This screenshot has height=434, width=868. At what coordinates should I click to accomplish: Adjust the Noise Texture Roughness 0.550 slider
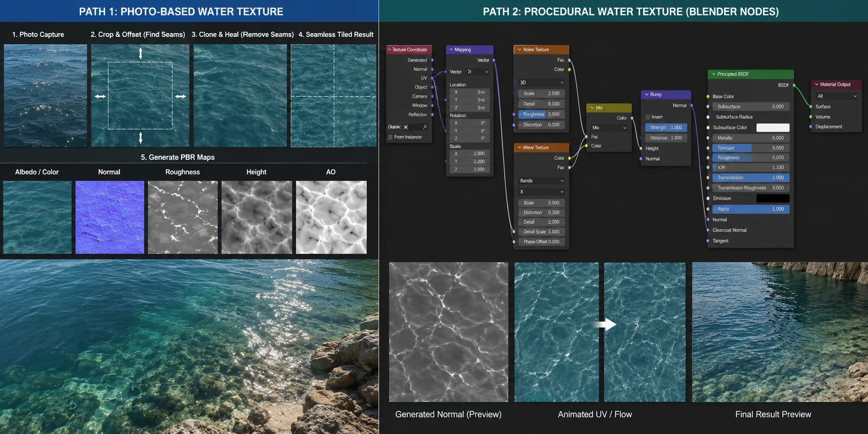pos(542,114)
